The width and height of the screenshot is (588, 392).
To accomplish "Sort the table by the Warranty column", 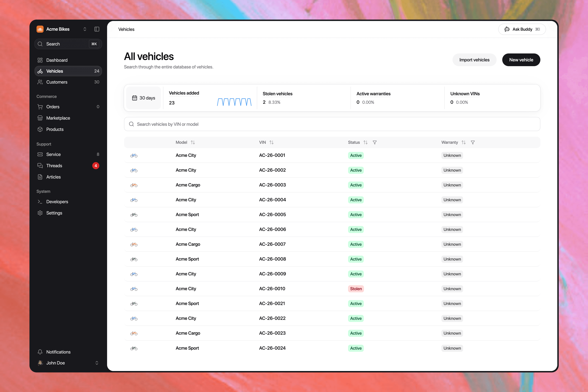I will 463,142.
